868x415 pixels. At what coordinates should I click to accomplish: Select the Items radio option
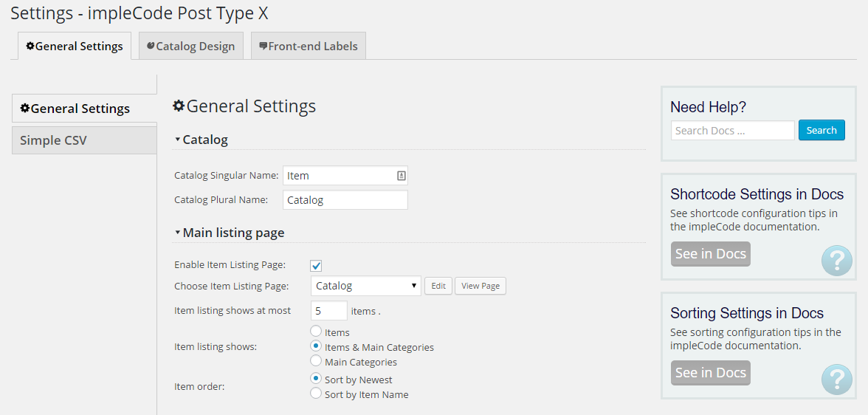(x=316, y=332)
